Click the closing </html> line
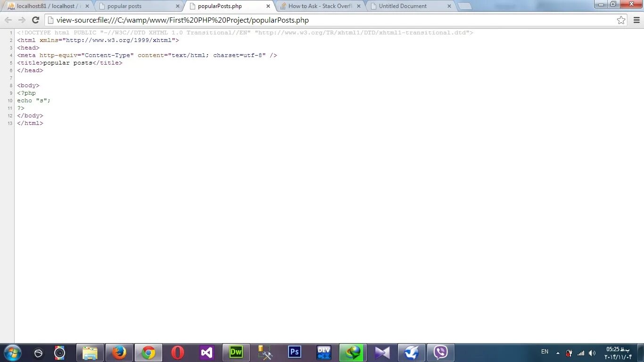This screenshot has width=644, height=362. pos(30,123)
